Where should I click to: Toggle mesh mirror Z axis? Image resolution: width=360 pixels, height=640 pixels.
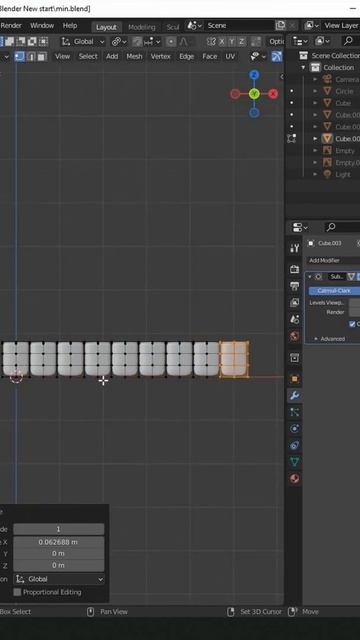(x=242, y=42)
